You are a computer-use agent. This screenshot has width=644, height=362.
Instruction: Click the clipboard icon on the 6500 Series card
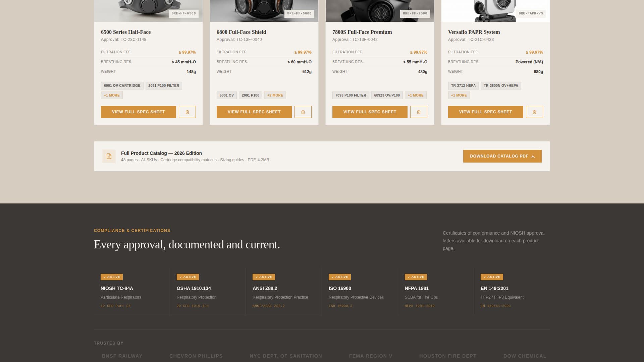click(187, 112)
